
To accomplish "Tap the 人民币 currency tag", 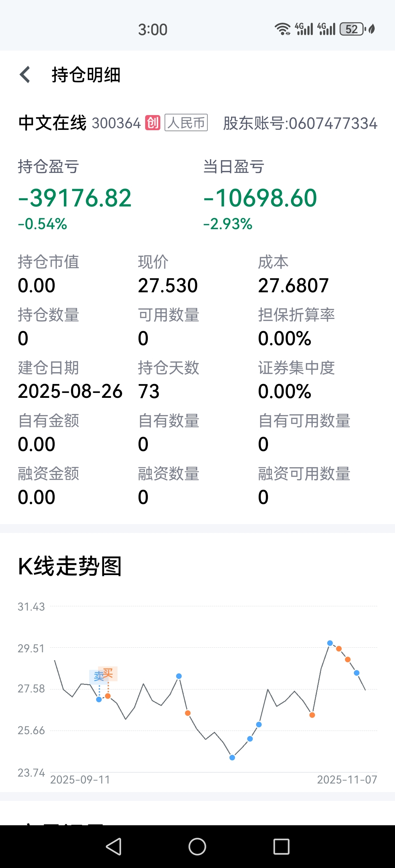I will coord(186,123).
